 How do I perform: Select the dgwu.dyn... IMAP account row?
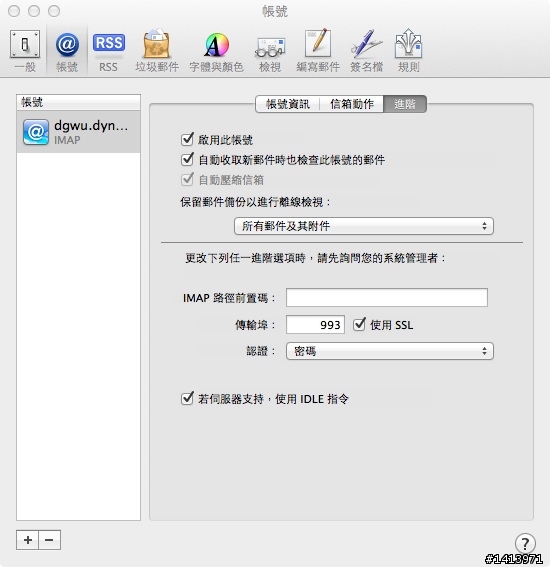point(78,132)
